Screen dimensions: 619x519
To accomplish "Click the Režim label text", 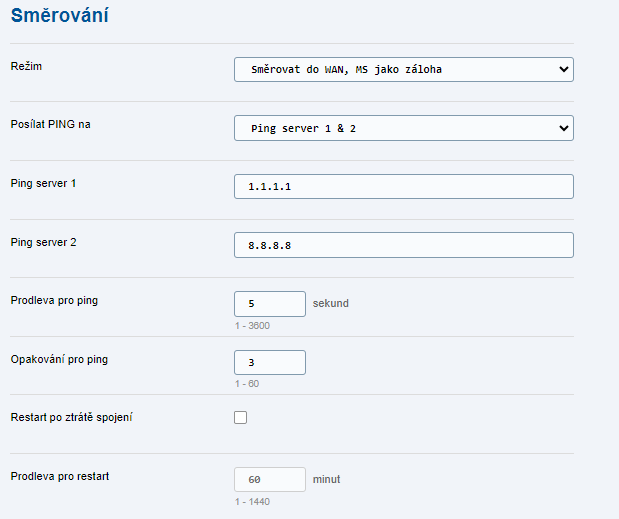I will point(26,66).
